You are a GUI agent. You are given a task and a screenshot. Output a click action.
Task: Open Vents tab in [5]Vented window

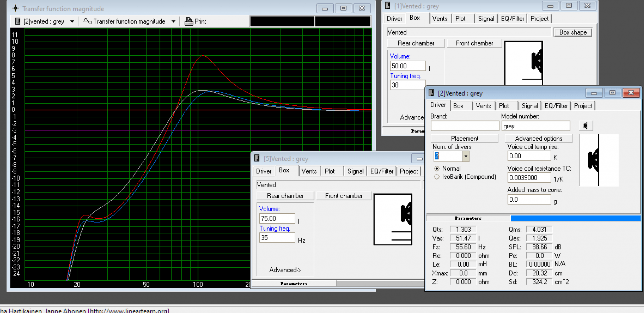click(x=309, y=171)
